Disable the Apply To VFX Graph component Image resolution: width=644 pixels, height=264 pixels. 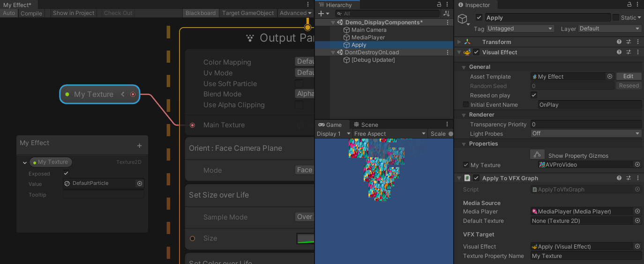click(476, 178)
